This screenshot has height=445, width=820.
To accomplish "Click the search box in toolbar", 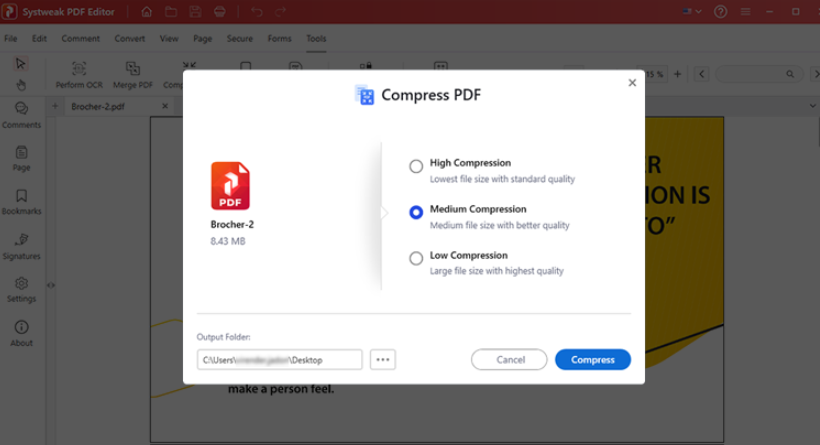I will [758, 74].
